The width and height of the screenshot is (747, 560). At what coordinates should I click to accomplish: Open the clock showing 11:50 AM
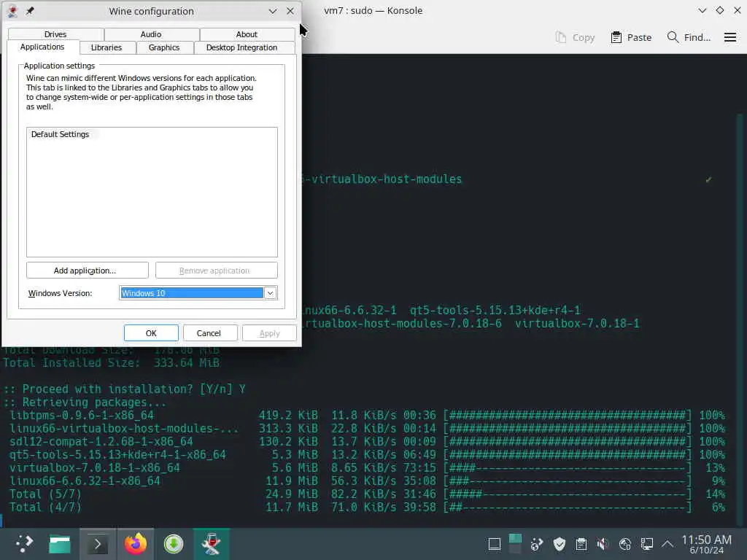click(x=706, y=544)
